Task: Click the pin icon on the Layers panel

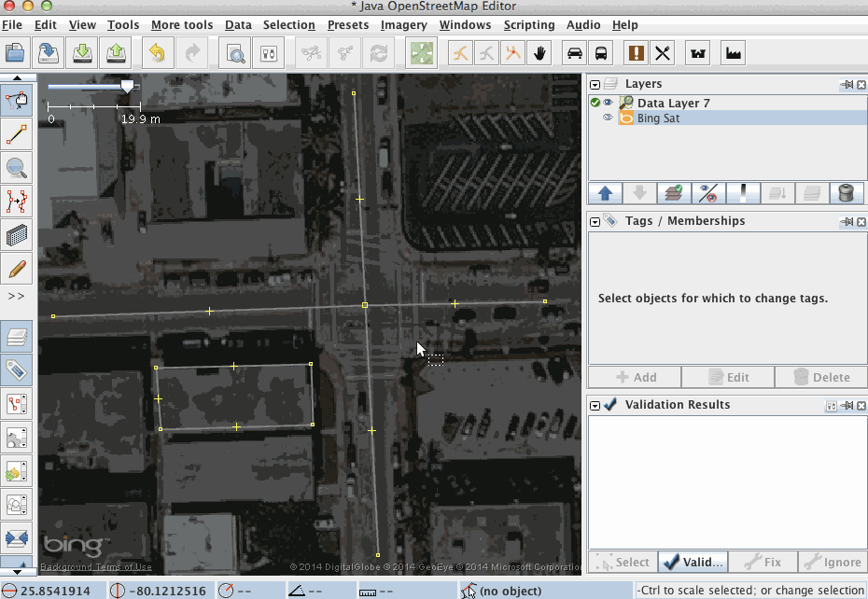Action: point(847,84)
